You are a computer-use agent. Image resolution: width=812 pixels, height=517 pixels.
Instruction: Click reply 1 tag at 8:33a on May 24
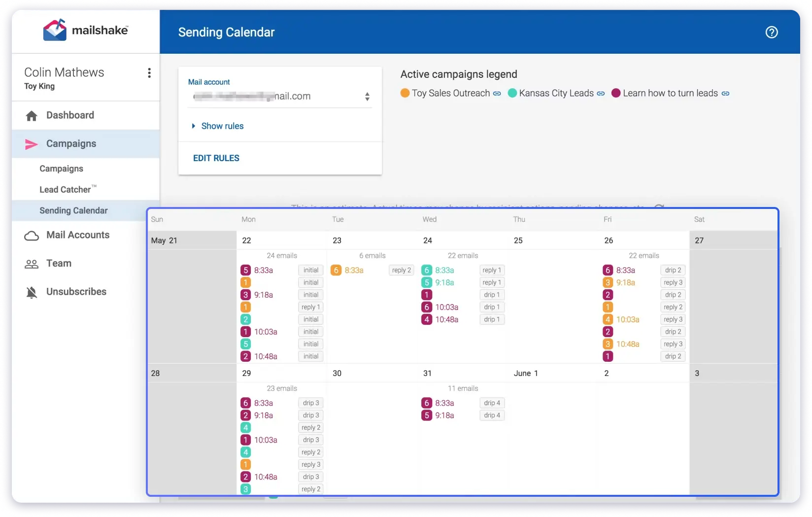coord(492,270)
